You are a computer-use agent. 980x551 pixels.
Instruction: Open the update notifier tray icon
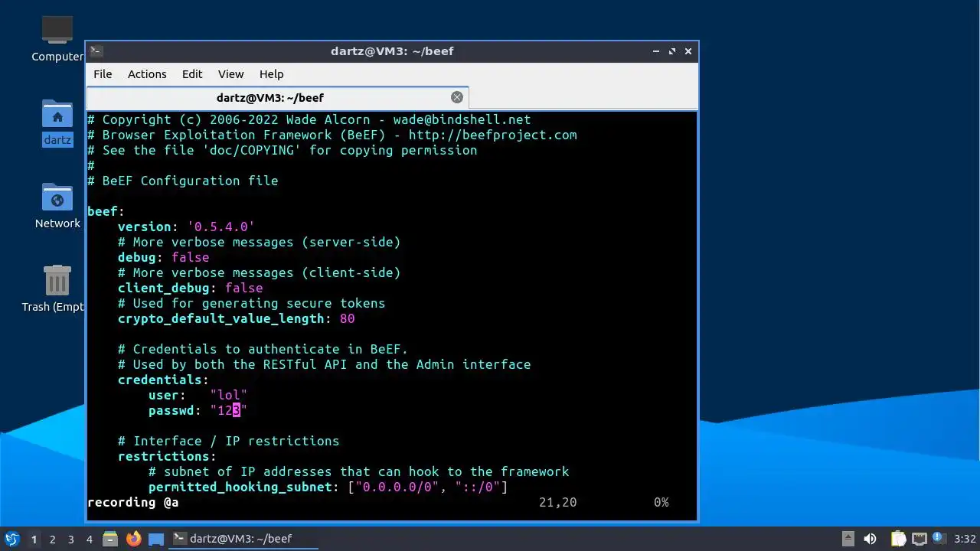click(939, 539)
